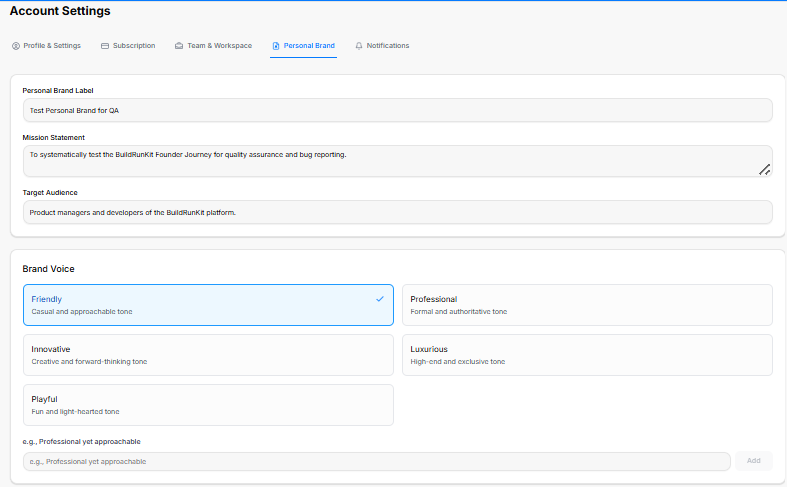Click the Account Settings heading
The width and height of the screenshot is (787, 487).
pyautogui.click(x=60, y=11)
